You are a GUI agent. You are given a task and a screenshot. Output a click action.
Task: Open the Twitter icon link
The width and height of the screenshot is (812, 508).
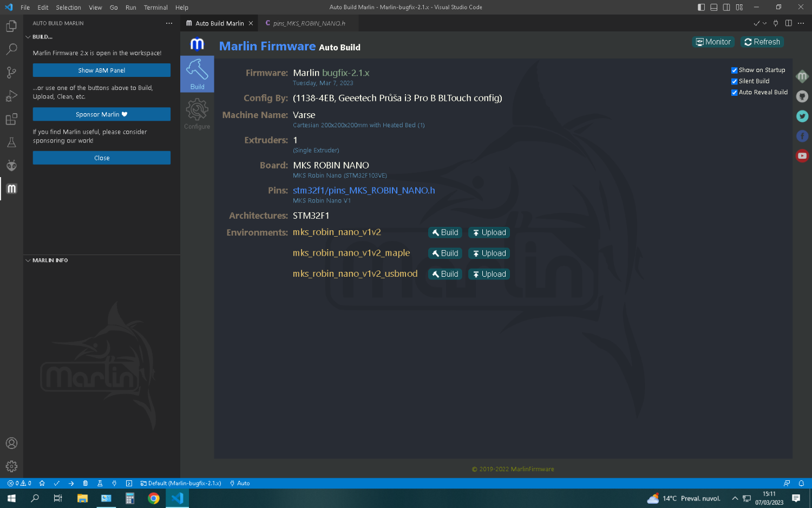tap(802, 116)
